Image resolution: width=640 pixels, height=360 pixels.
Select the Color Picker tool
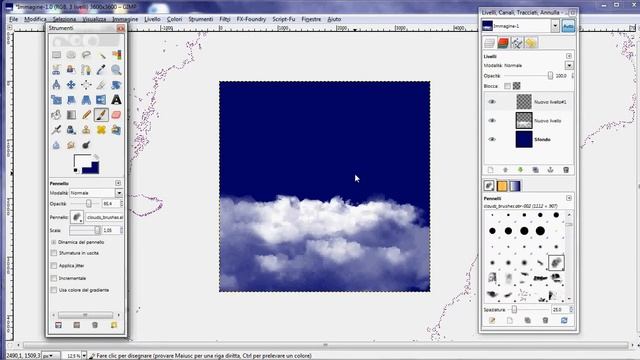pyautogui.click(x=101, y=70)
